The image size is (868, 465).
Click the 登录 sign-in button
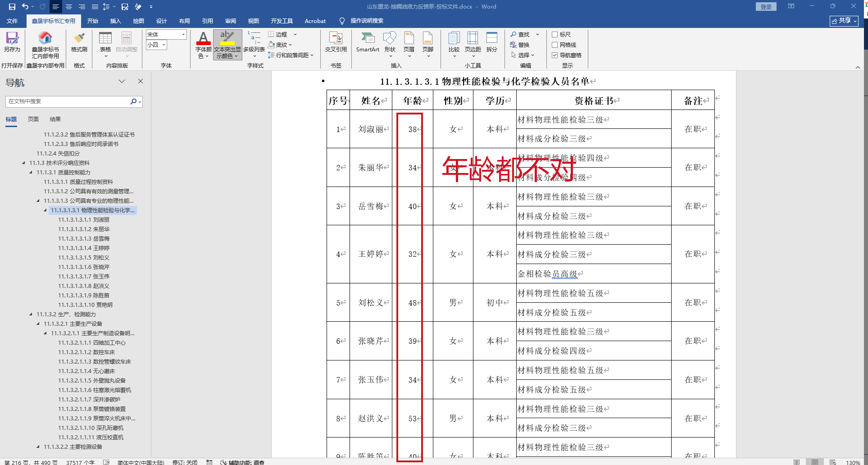[x=766, y=7]
